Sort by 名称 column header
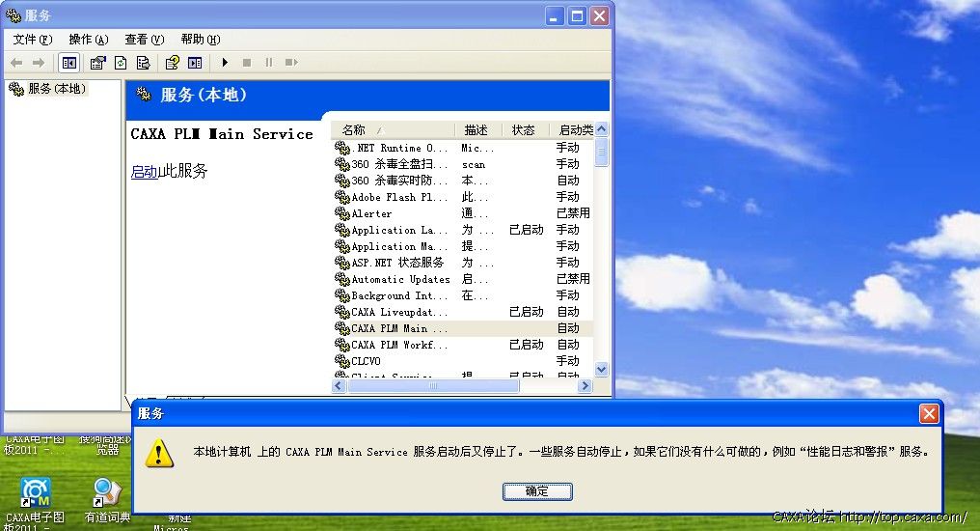This screenshot has height=531, width=980. point(393,130)
